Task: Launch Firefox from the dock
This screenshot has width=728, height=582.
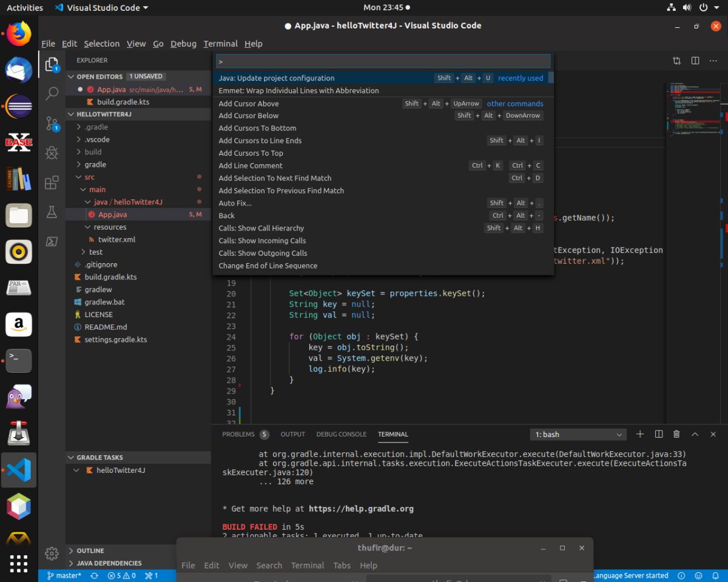Action: tap(19, 33)
